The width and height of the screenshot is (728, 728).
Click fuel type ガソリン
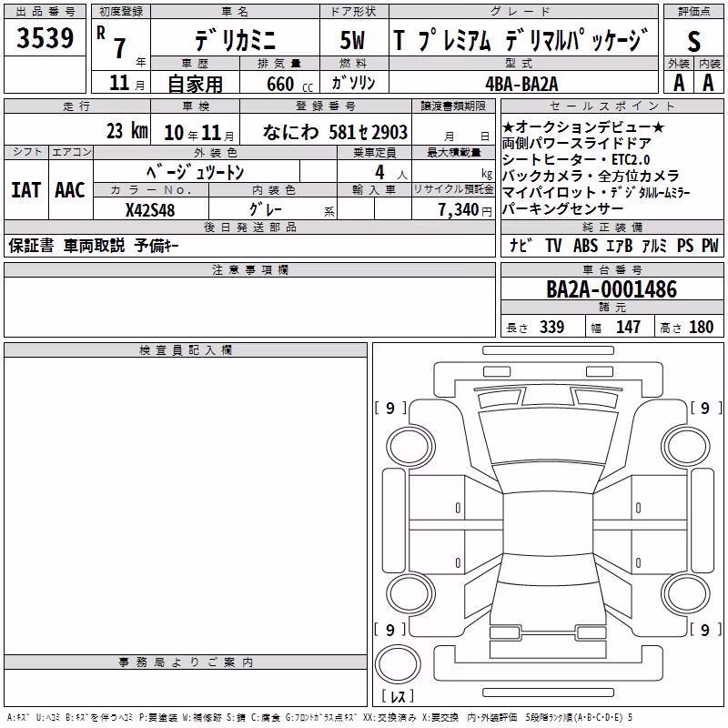click(353, 83)
